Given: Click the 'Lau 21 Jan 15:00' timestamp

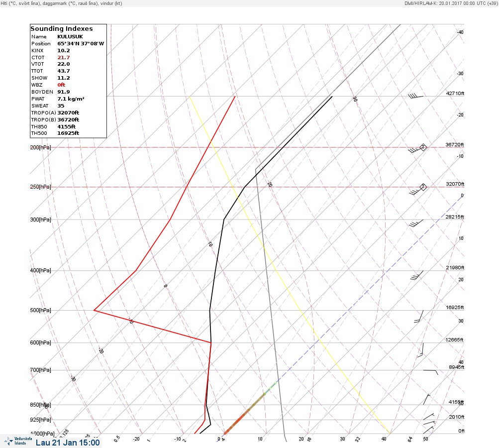Looking at the screenshot, I should [68, 443].
